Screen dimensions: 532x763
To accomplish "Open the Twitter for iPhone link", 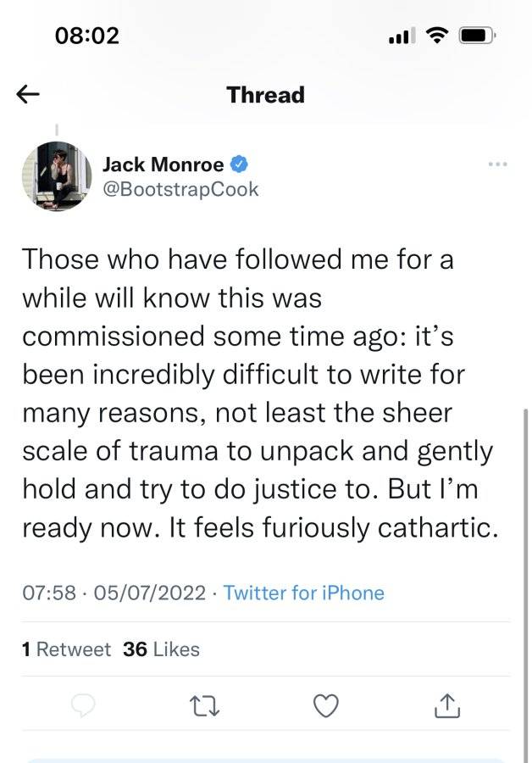I will coord(303,593).
